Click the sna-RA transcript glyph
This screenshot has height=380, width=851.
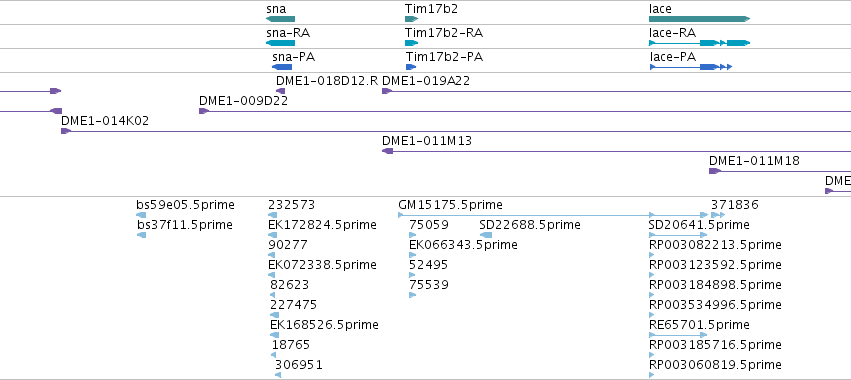coord(280,43)
